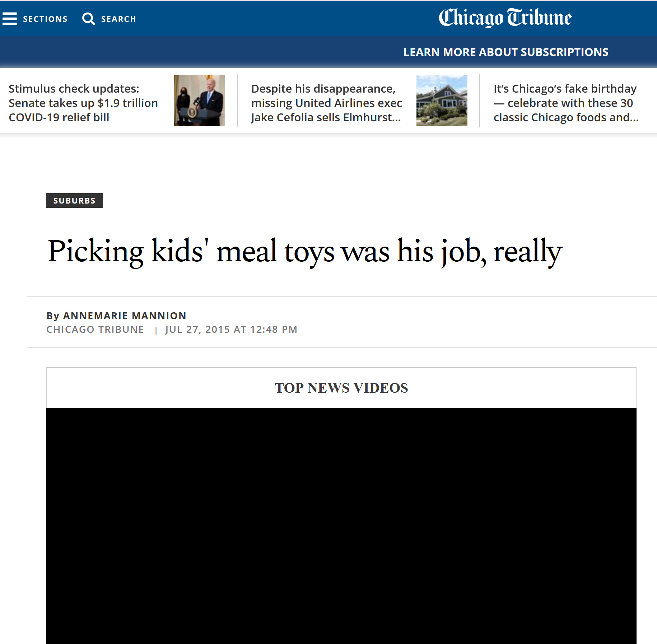Screen dimensions: 657x644
Task: Click Learn More About Subscriptions link
Action: [505, 52]
